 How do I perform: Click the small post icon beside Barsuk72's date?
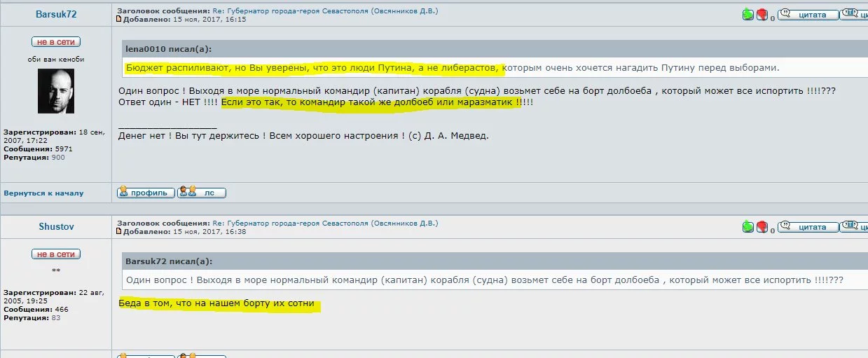click(119, 20)
